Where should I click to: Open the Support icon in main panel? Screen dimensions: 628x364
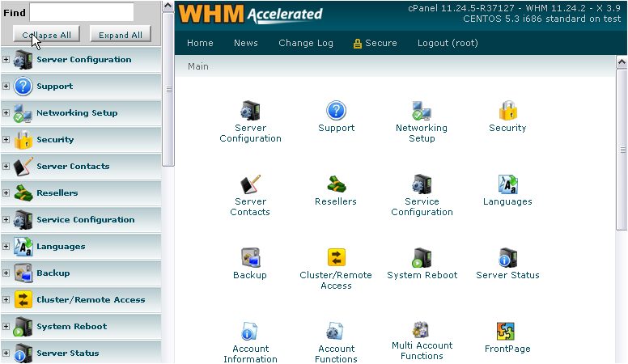tap(336, 111)
